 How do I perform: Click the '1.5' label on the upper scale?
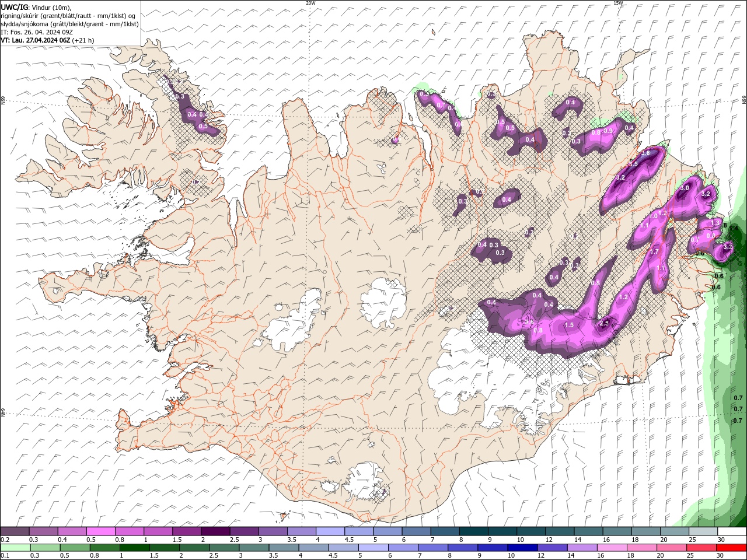[x=177, y=540]
